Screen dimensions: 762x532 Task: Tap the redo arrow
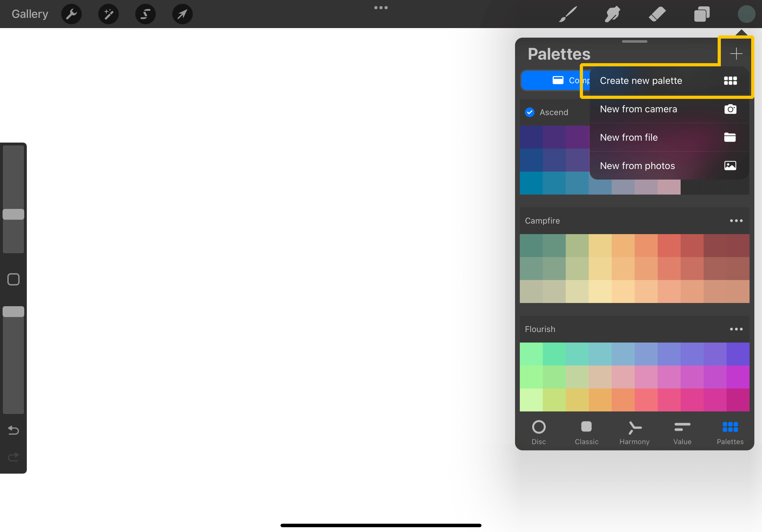point(13,457)
